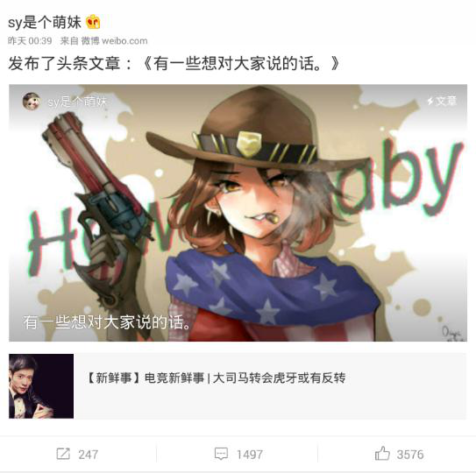The image size is (476, 473).
Task: Open the 电竞新鲜事 大司马转会虎牙 news headline
Action: tap(245, 378)
